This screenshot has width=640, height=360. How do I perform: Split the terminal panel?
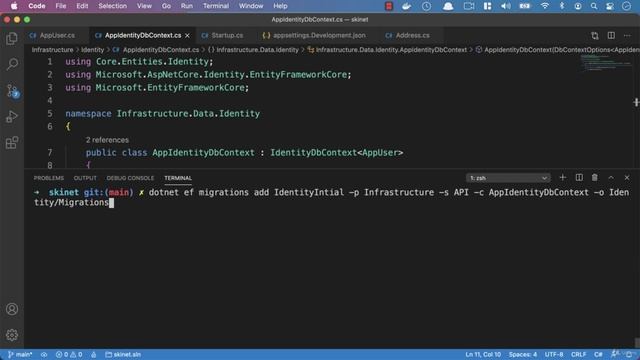coord(579,178)
